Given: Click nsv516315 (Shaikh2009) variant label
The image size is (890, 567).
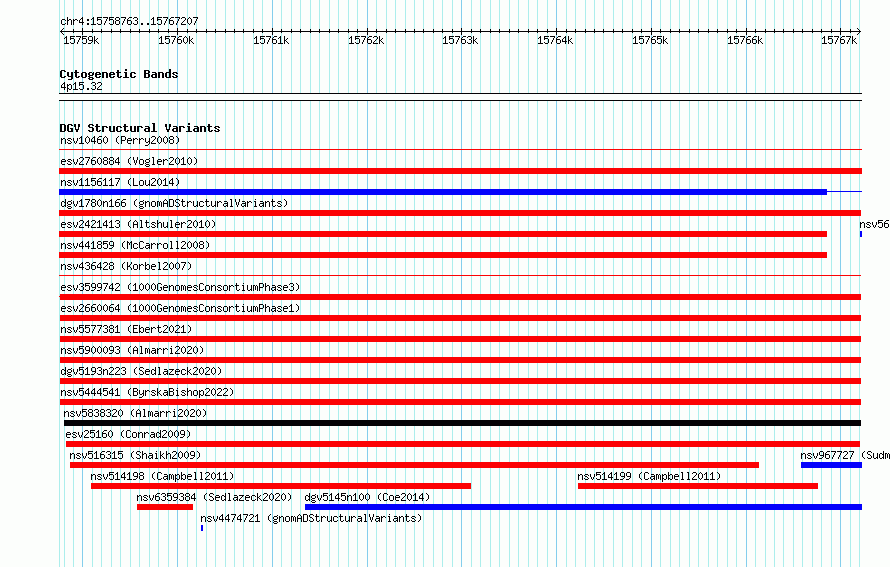Looking at the screenshot, I should (x=135, y=455).
